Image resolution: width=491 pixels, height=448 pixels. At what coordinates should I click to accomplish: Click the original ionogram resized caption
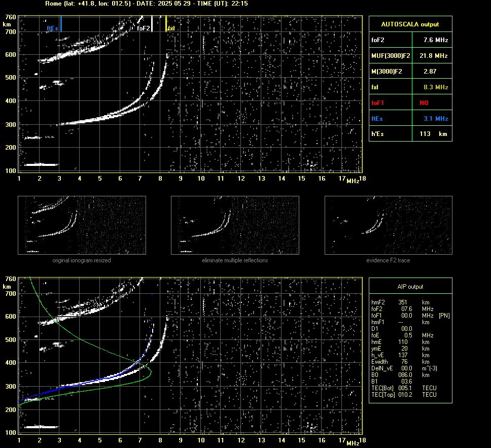point(82,260)
